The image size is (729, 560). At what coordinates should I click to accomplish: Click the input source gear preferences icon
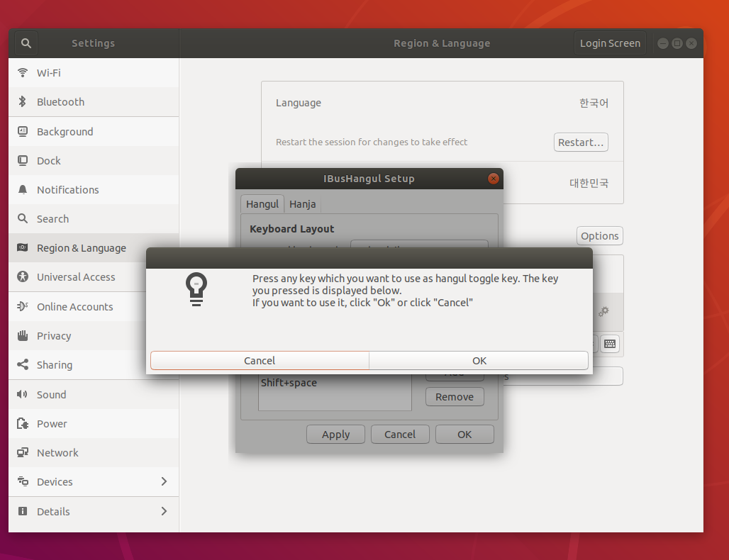pyautogui.click(x=603, y=311)
